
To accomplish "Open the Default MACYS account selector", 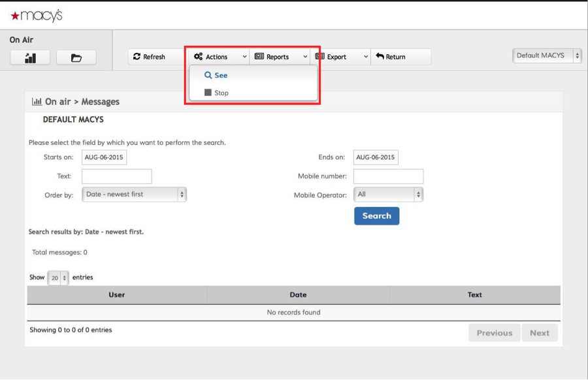I will click(546, 55).
